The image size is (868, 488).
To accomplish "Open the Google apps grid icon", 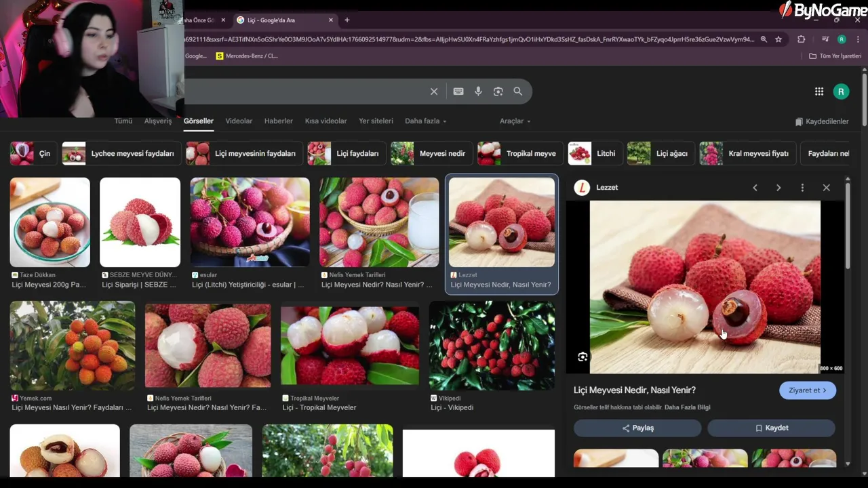I will click(x=819, y=91).
